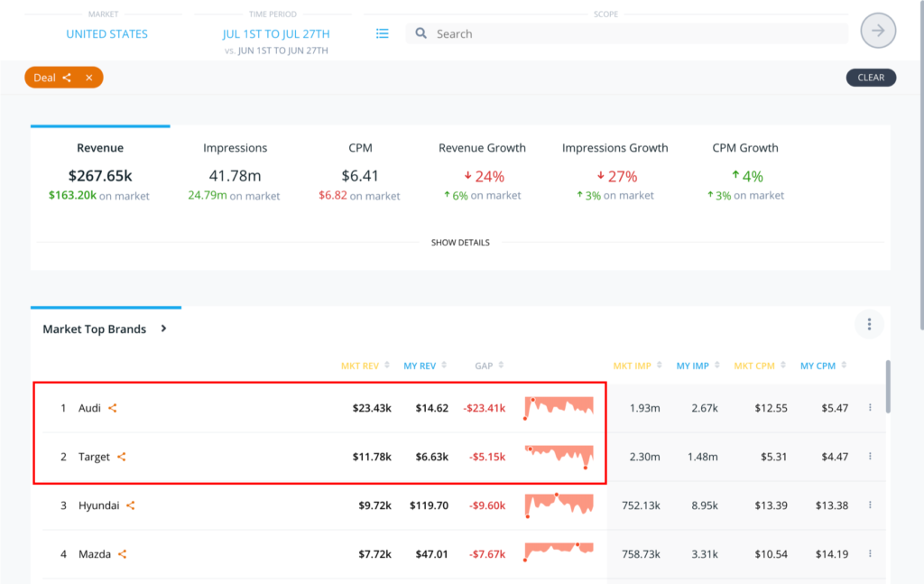Click share icon next to Mazda
924x584 pixels.
[x=123, y=554]
